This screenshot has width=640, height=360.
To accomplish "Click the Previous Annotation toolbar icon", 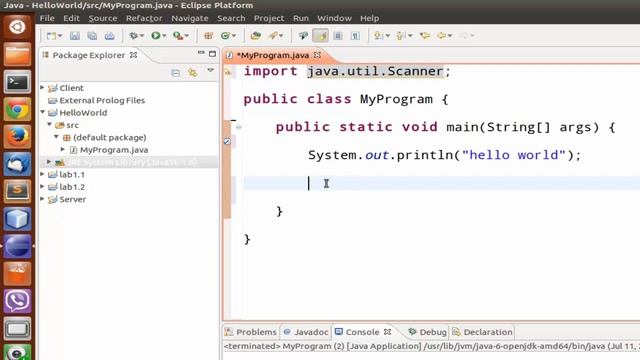I will [x=401, y=36].
